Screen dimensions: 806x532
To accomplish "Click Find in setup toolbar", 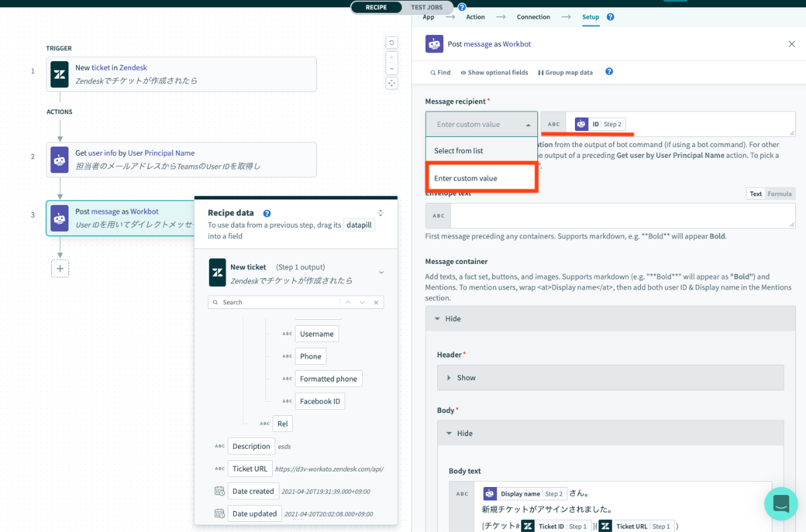I will [x=440, y=72].
